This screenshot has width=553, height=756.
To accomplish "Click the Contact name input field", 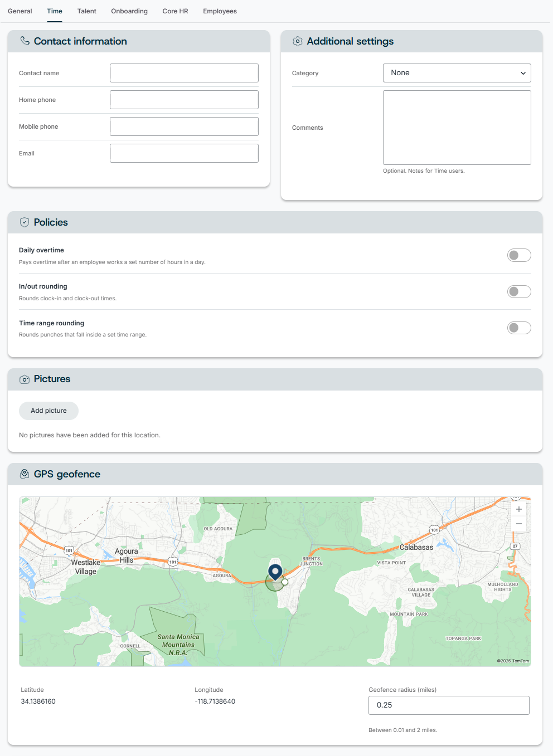I will click(x=184, y=73).
